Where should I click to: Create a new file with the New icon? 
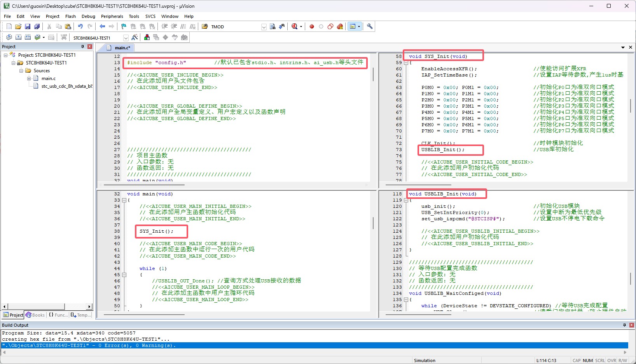pyautogui.click(x=9, y=26)
